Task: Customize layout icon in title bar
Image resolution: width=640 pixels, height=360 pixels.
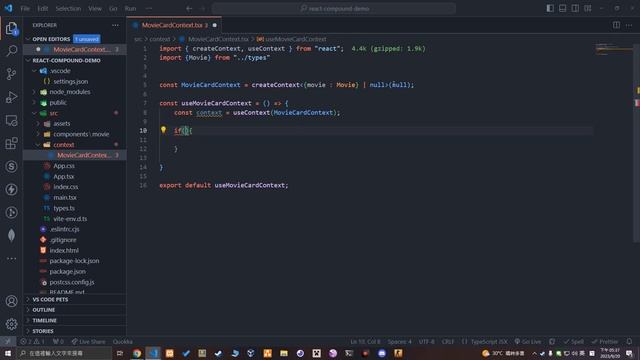Action: point(588,8)
